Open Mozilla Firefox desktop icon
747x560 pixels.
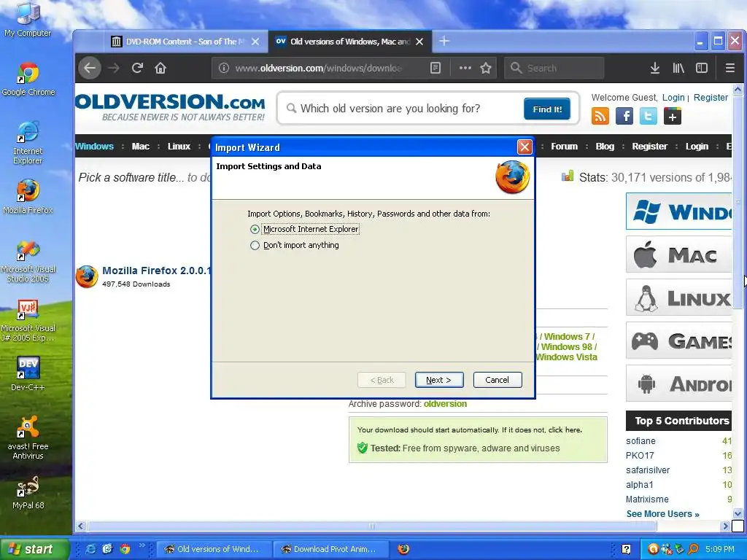click(28, 197)
